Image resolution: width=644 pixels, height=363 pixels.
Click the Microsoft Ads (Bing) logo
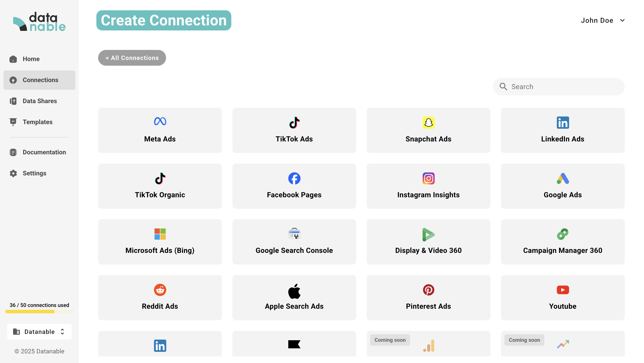point(160,234)
